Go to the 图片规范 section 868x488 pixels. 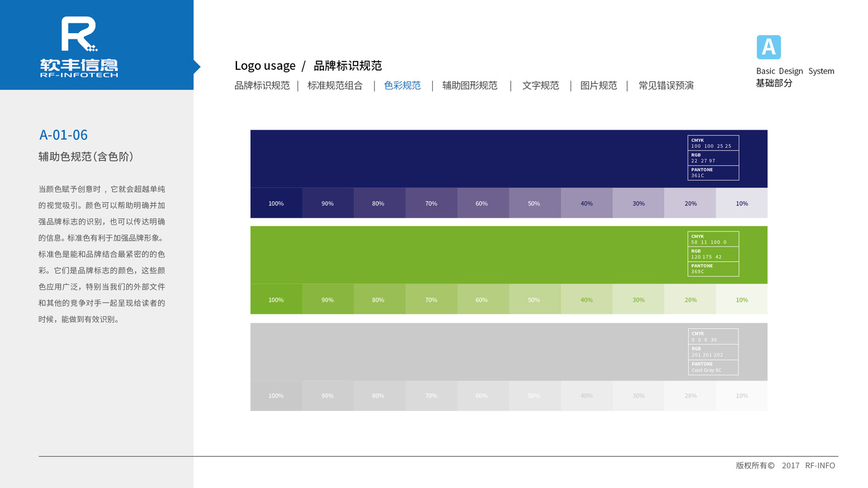point(599,86)
